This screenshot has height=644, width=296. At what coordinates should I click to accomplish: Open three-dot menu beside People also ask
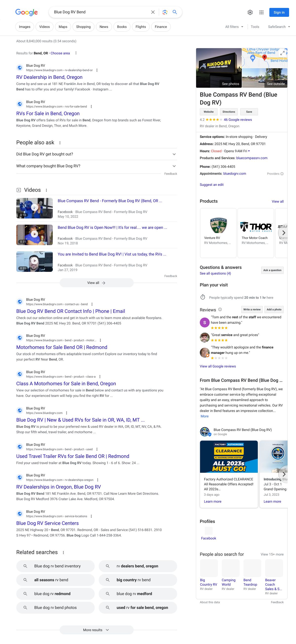pyautogui.click(x=60, y=143)
